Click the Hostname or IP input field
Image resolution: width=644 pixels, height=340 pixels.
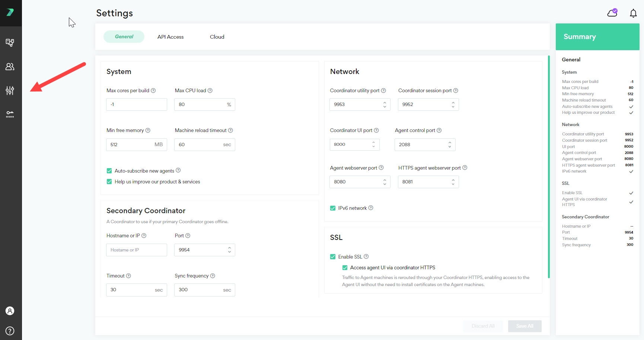[x=136, y=250]
